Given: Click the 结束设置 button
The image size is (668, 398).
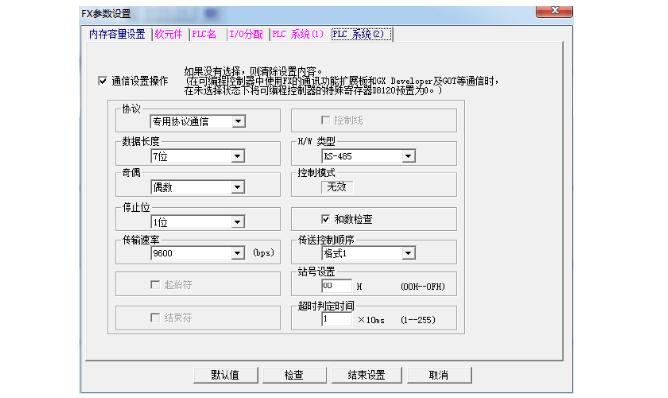Looking at the screenshot, I should click(366, 375).
